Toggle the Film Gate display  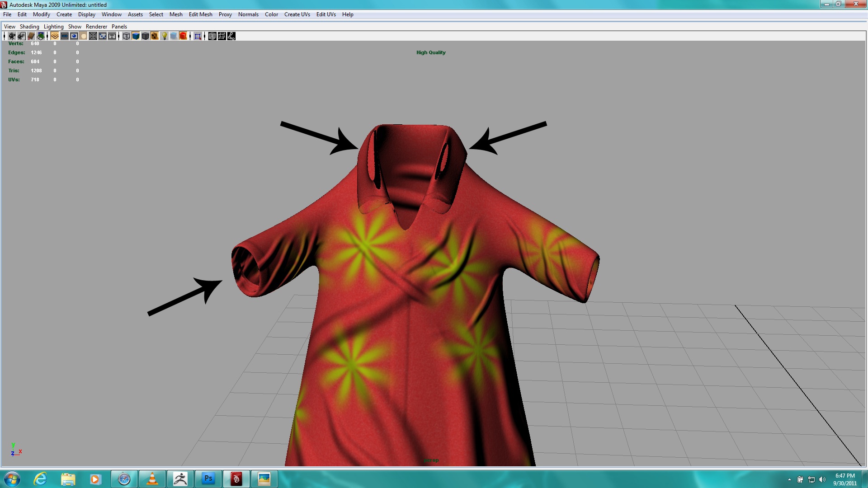point(65,36)
